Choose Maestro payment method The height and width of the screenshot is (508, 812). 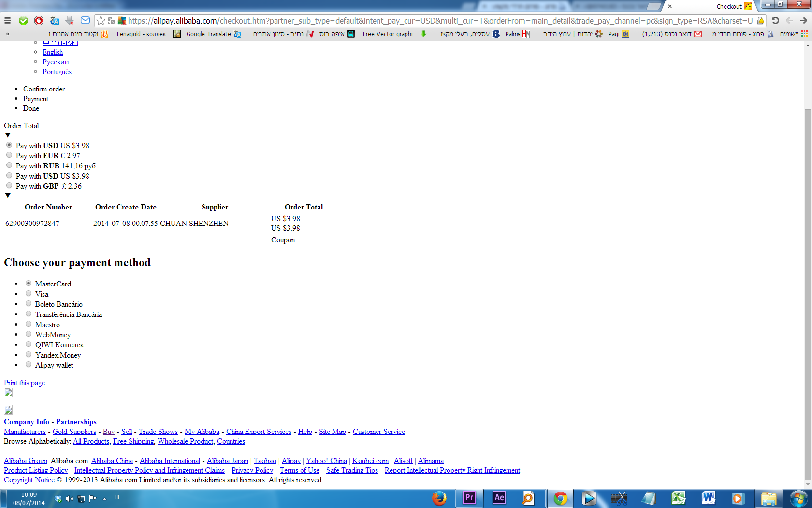29,324
